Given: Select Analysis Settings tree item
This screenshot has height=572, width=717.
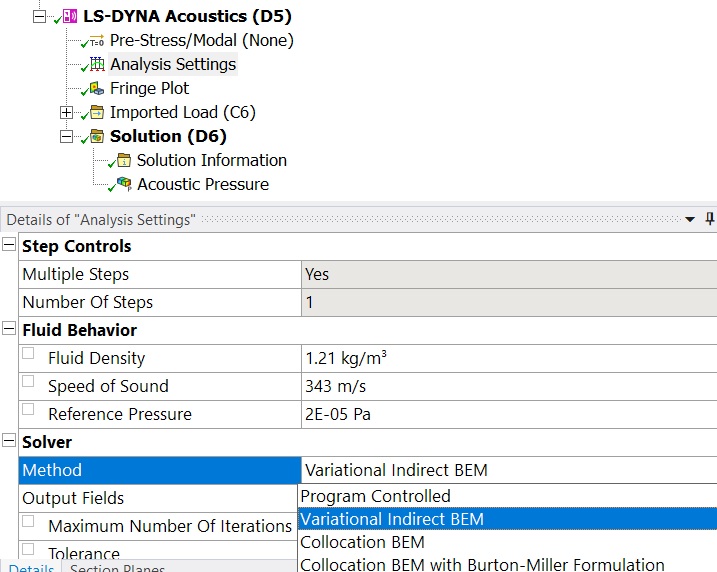Looking at the screenshot, I should [173, 64].
